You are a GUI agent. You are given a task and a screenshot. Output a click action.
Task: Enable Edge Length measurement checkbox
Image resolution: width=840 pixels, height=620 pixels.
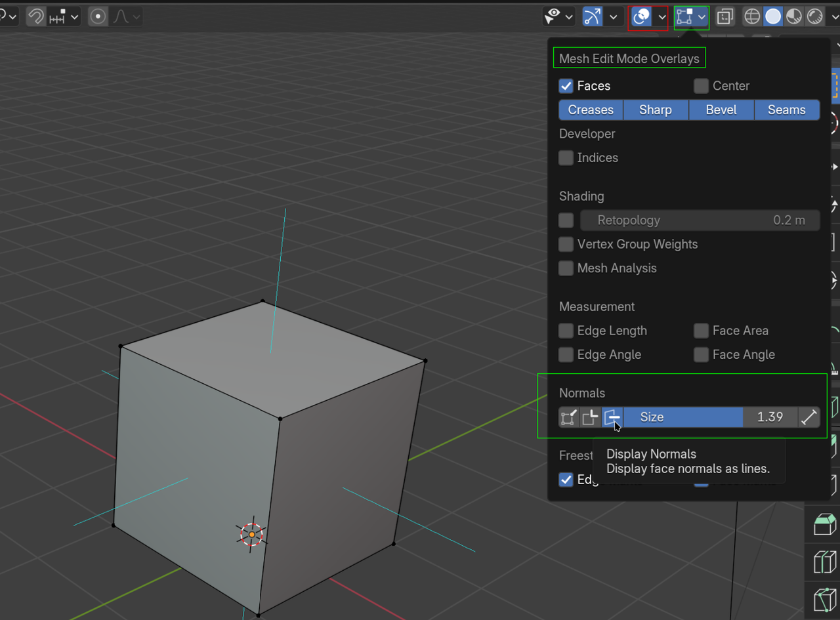click(x=566, y=331)
